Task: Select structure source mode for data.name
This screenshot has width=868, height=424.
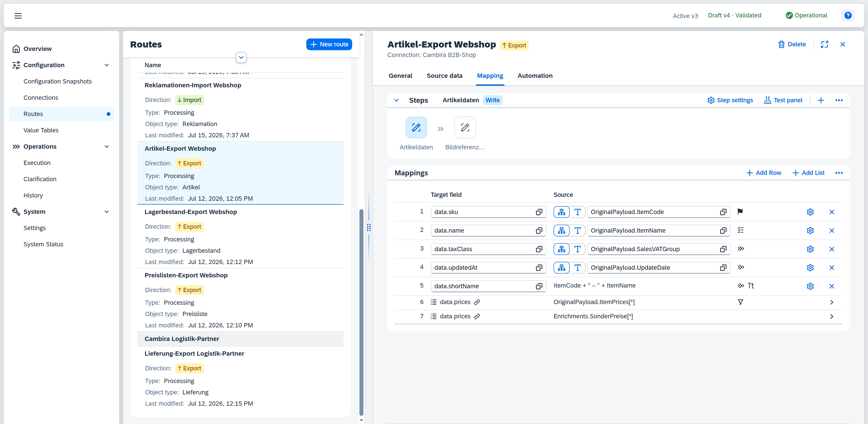Action: point(561,230)
